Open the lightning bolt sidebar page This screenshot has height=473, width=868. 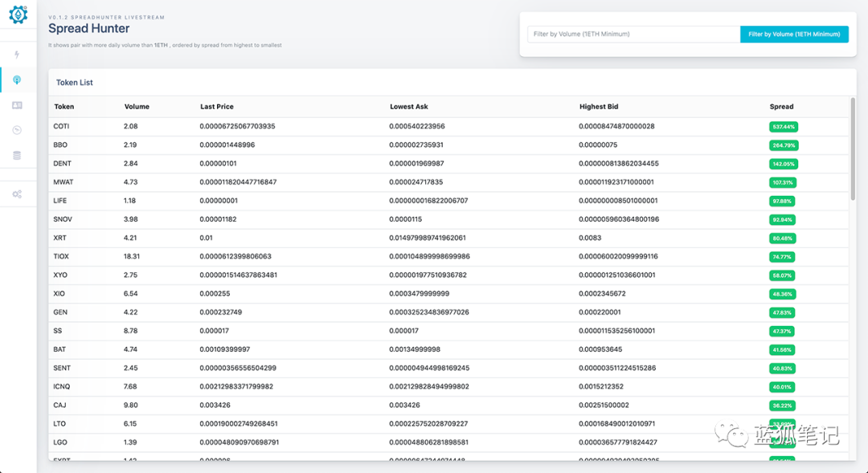coord(18,55)
